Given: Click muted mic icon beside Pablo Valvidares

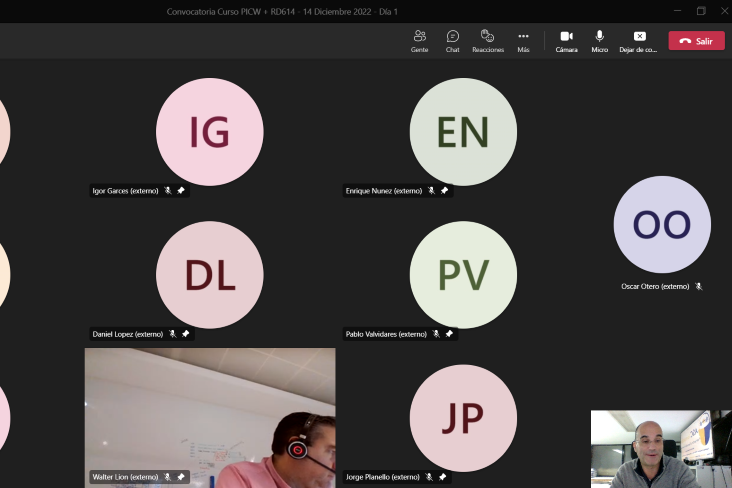Looking at the screenshot, I should pos(436,334).
